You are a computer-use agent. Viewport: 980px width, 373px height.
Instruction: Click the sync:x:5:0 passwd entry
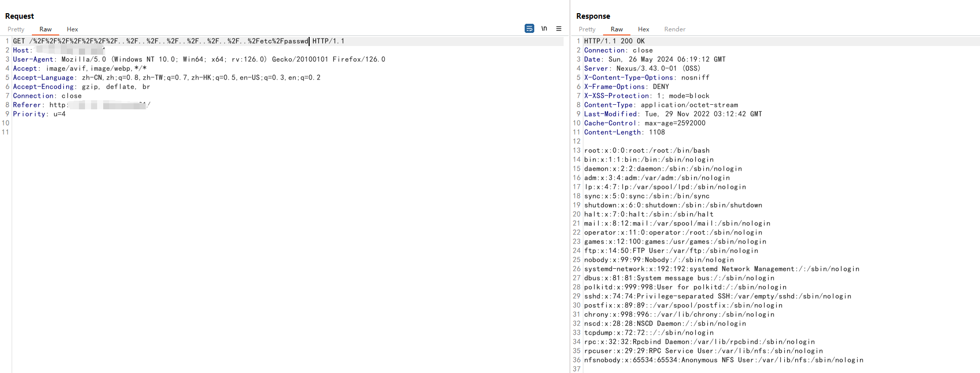[647, 196]
